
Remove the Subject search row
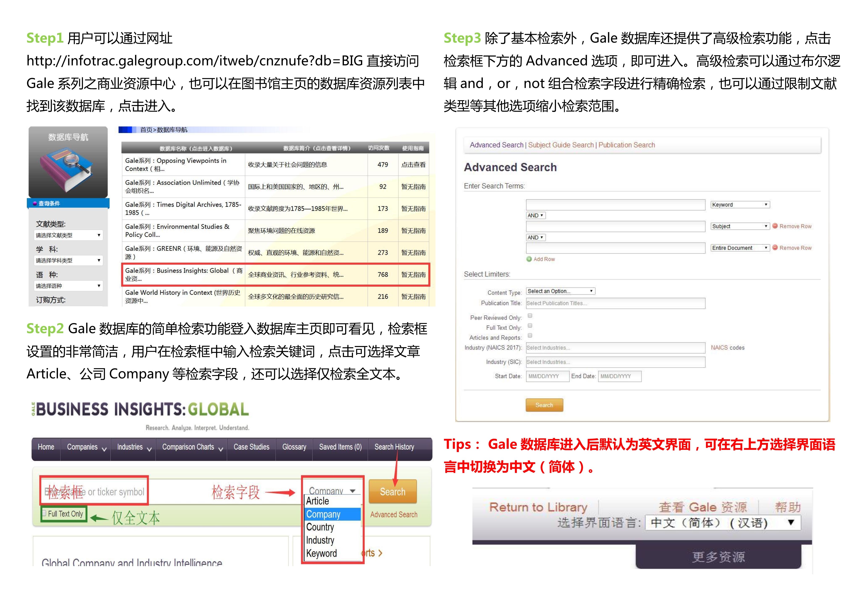tap(792, 226)
